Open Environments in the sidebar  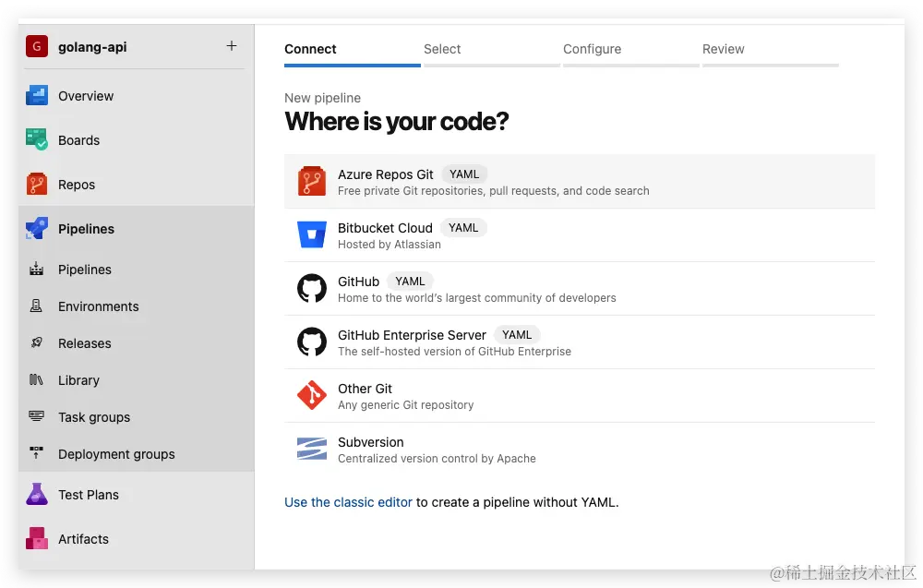coord(99,306)
